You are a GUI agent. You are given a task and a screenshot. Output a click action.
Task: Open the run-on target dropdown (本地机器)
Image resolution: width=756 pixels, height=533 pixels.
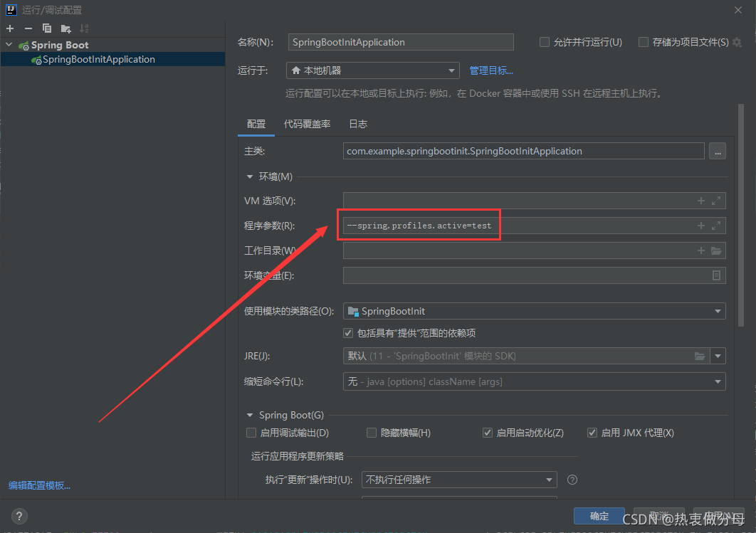372,71
